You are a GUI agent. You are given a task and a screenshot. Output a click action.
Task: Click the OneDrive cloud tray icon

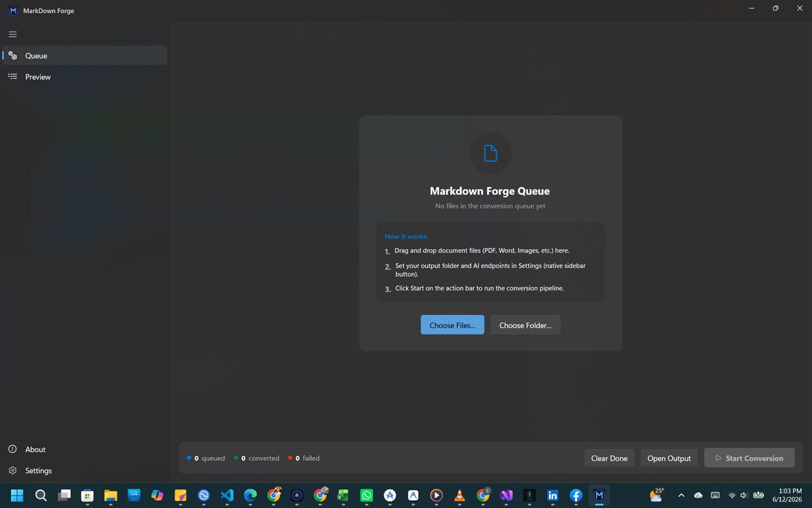(x=698, y=495)
